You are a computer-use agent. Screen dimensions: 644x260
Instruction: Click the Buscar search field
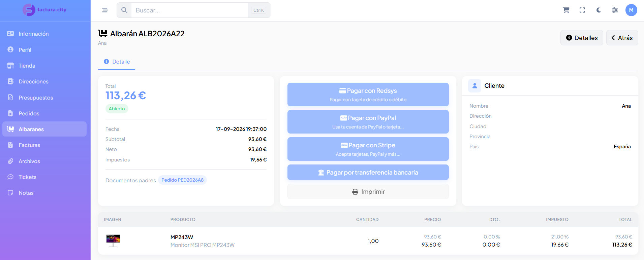pyautogui.click(x=189, y=10)
